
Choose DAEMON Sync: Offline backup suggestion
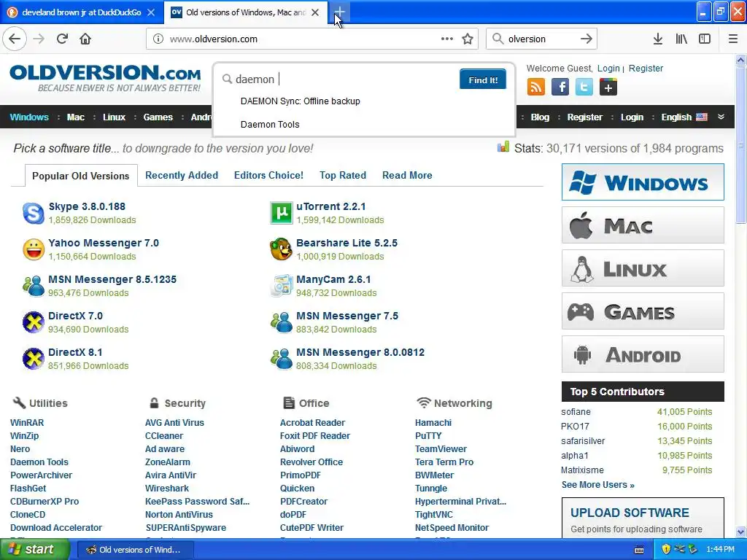tap(300, 101)
